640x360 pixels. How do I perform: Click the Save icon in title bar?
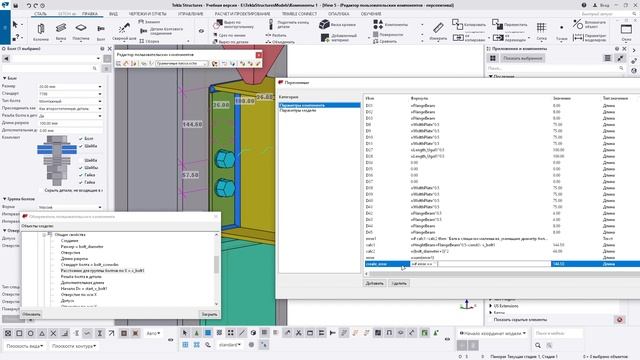click(16, 5)
